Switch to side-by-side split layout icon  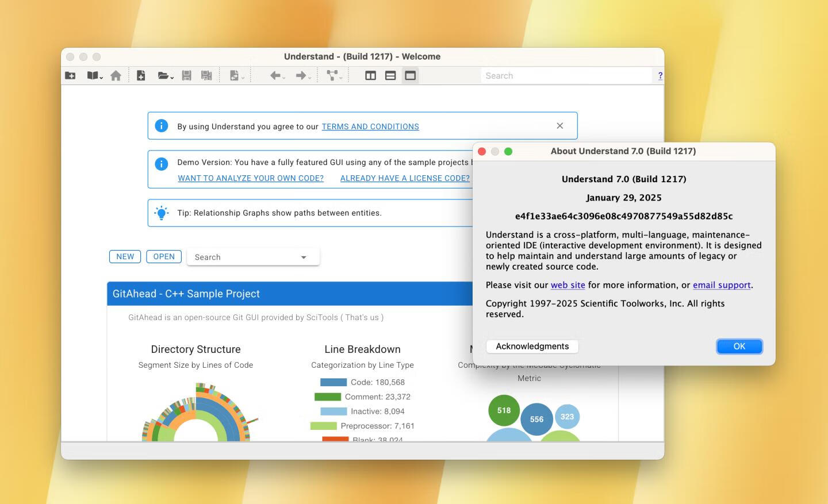(371, 75)
